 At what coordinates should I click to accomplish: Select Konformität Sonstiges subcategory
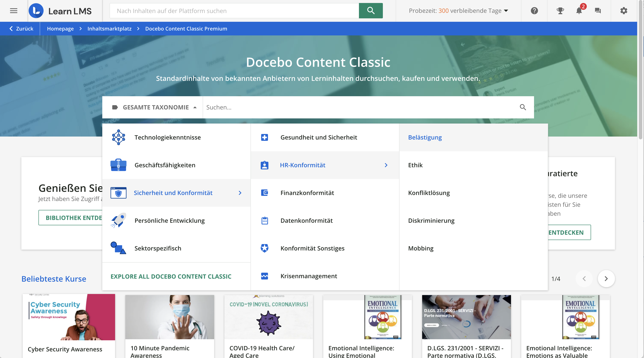(x=325, y=248)
